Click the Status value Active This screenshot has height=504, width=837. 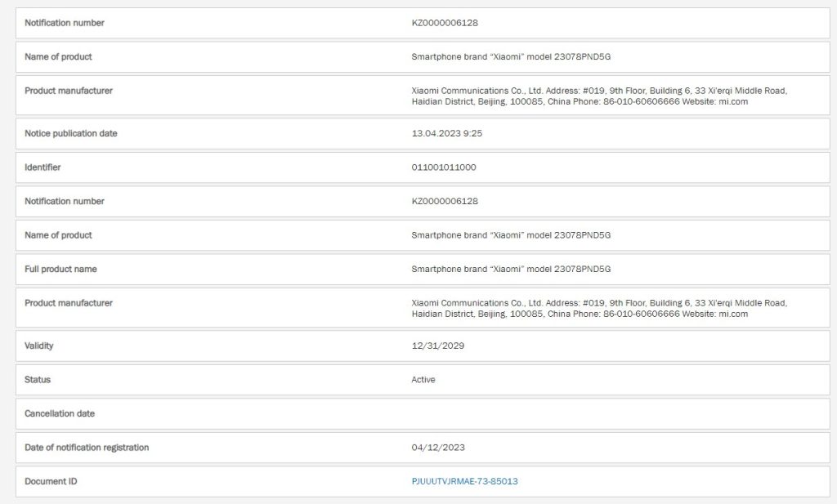(423, 379)
